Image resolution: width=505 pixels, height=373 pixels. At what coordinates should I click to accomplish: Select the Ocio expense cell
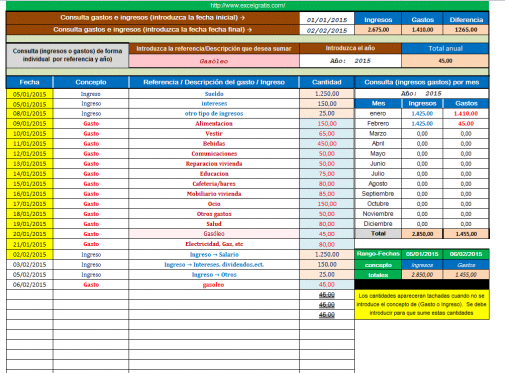tap(214, 204)
